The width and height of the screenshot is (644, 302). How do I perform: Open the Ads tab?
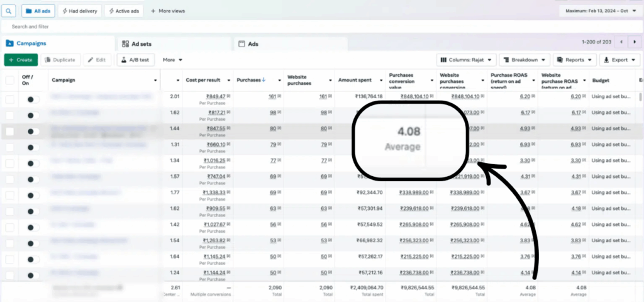(x=291, y=44)
